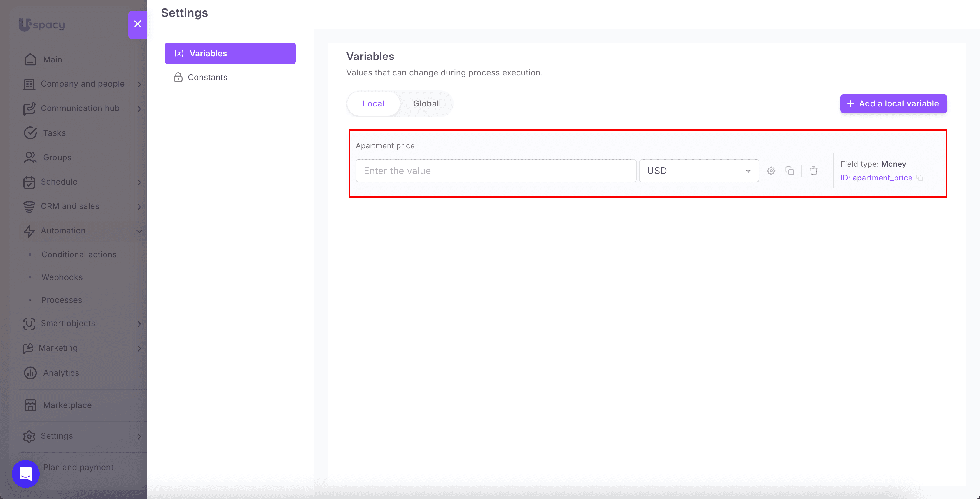Viewport: 980px width, 499px height.
Task: Expand Schedule submenu chevron
Action: [x=139, y=182]
